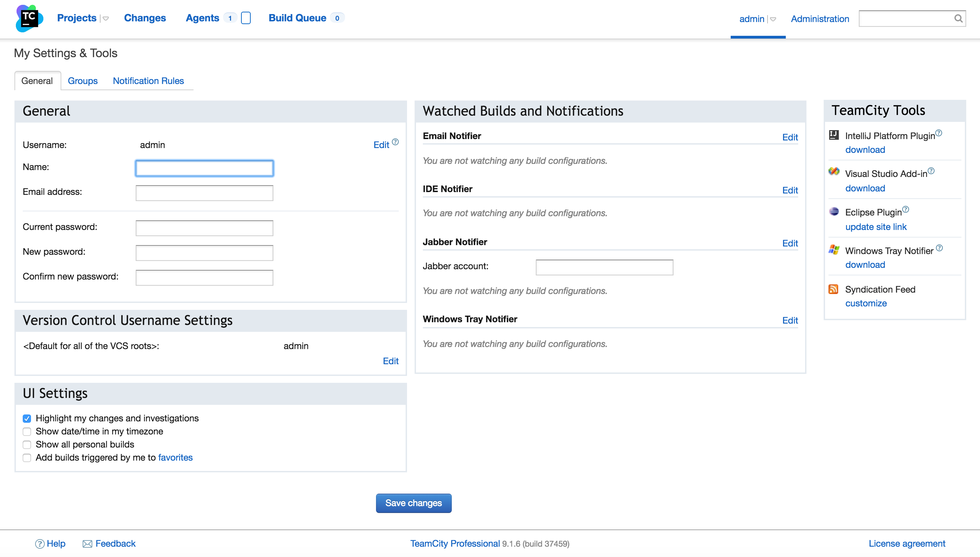Viewport: 980px width, 557px height.
Task: Click the agent status square icon
Action: (x=246, y=18)
